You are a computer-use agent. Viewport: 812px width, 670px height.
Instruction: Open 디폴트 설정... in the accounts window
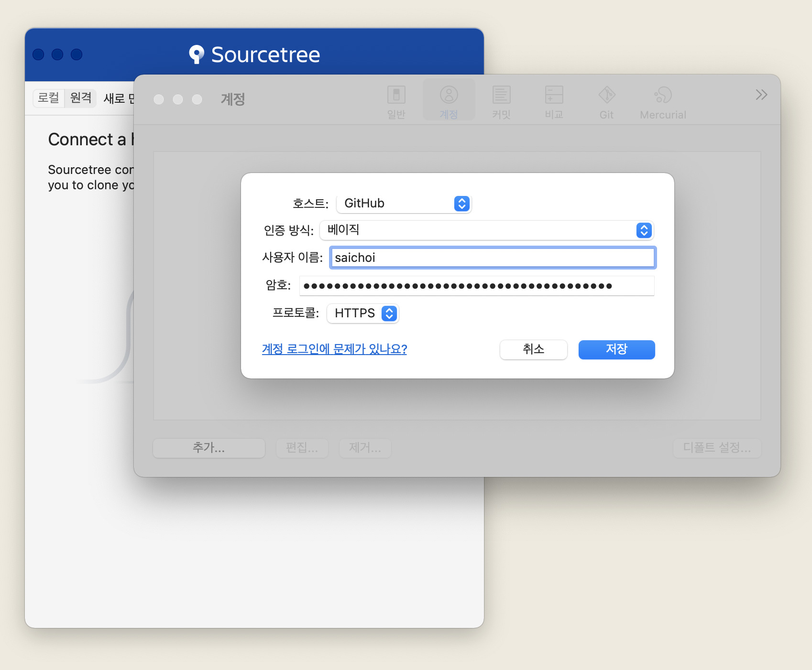[x=717, y=448]
